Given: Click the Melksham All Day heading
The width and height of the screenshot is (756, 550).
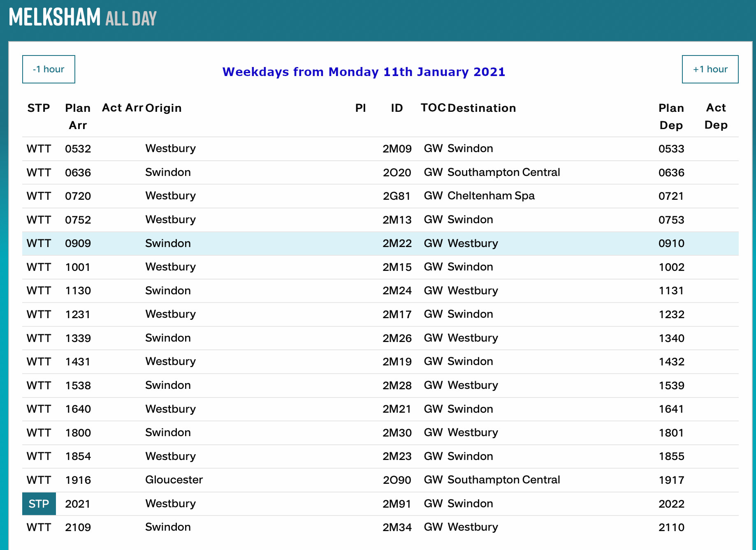Looking at the screenshot, I should click(x=83, y=18).
